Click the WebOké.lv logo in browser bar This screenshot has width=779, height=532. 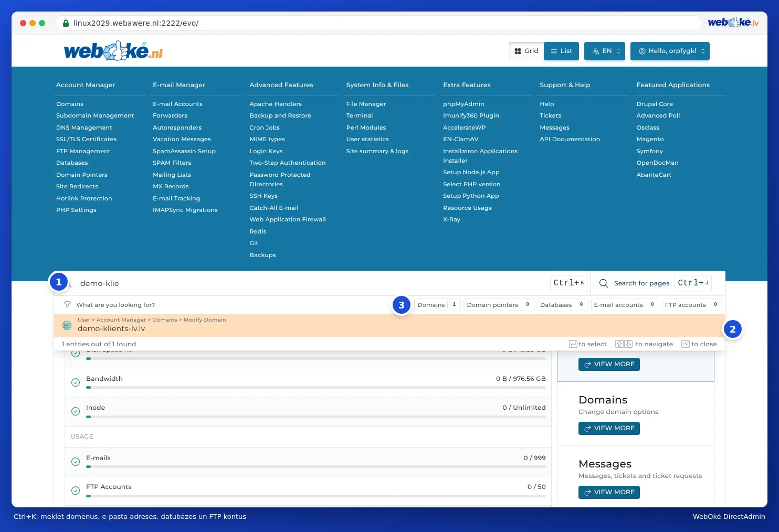click(x=733, y=22)
